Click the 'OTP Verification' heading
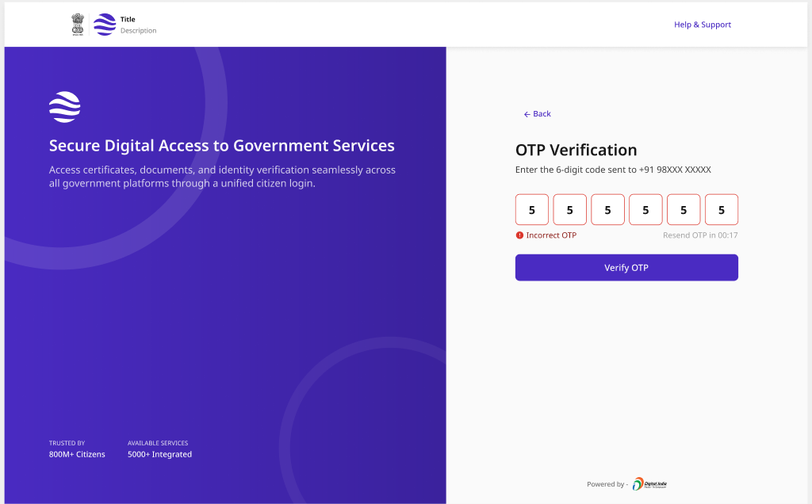Viewport: 812px width, 504px height. [576, 150]
